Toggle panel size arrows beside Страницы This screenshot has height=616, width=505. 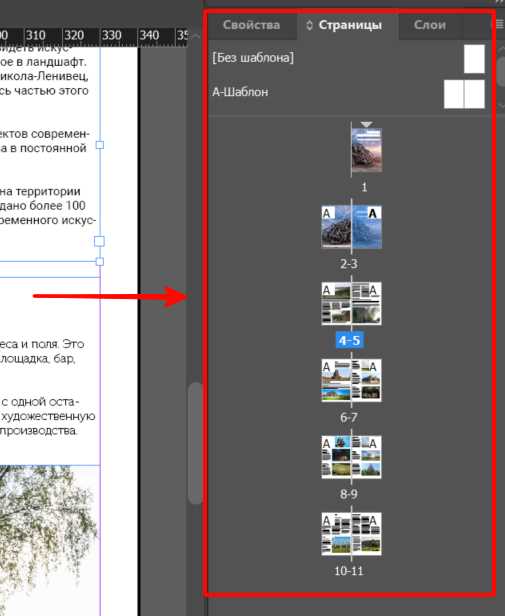coord(310,25)
